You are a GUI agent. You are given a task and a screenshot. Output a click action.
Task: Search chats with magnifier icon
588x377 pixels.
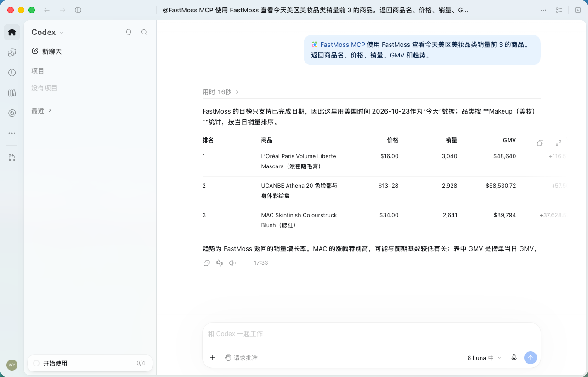[x=144, y=32]
